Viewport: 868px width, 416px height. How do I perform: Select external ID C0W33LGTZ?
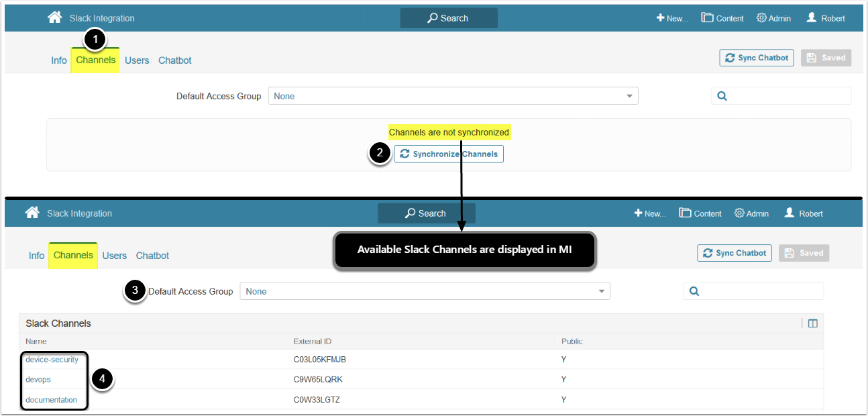pyautogui.click(x=316, y=400)
